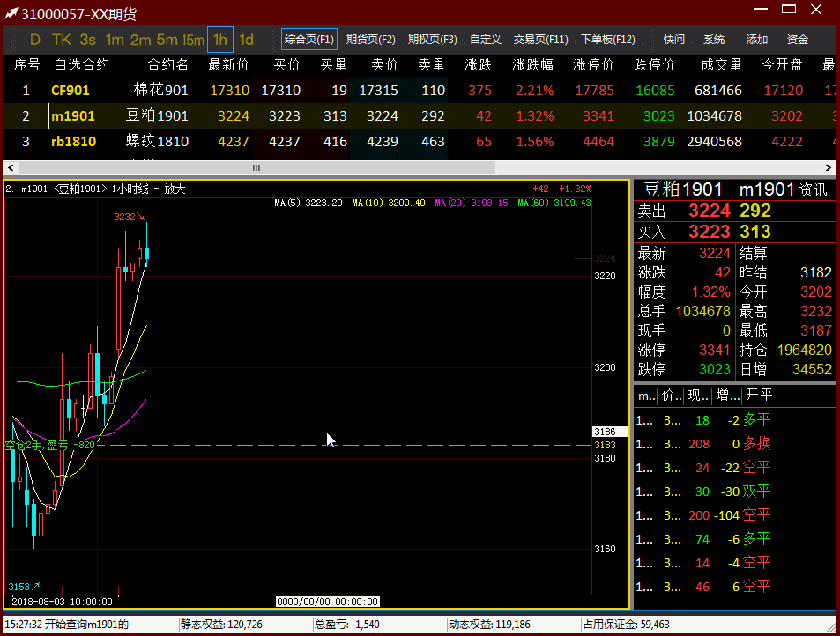Open the 系统 menu
This screenshot has height=636, width=840.
coord(714,40)
